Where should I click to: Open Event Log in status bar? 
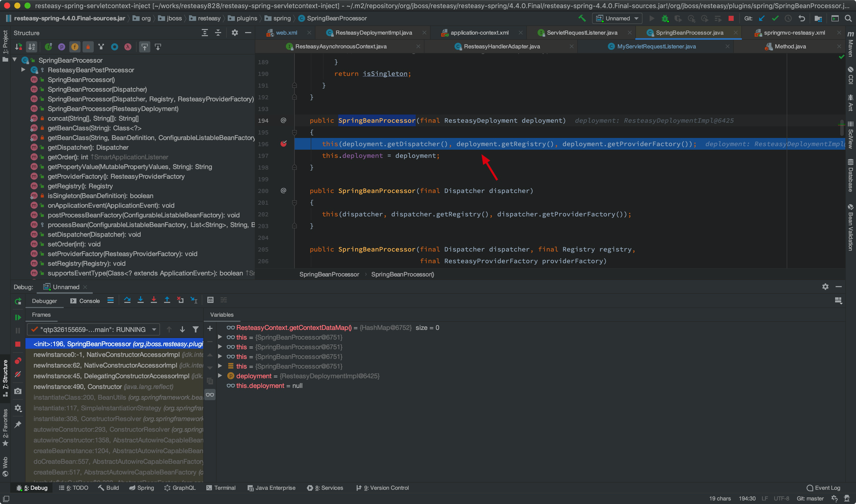(823, 488)
